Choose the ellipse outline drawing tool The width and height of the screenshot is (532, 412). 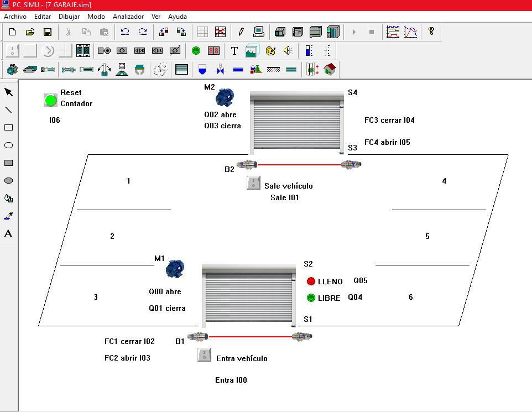tap(8, 145)
